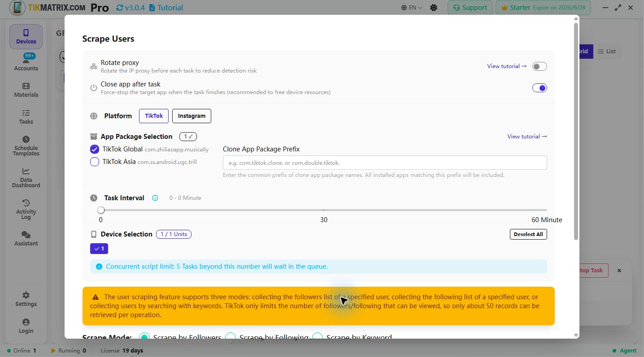Enable the Rotate proxy switch

coord(540,67)
